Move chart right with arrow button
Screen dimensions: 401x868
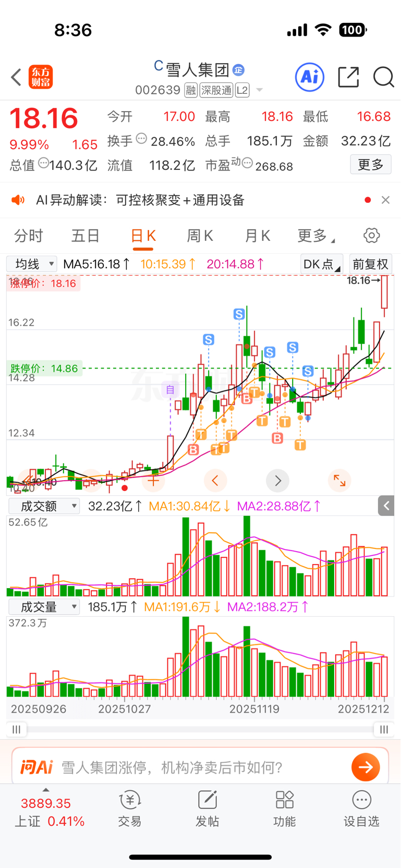click(277, 481)
